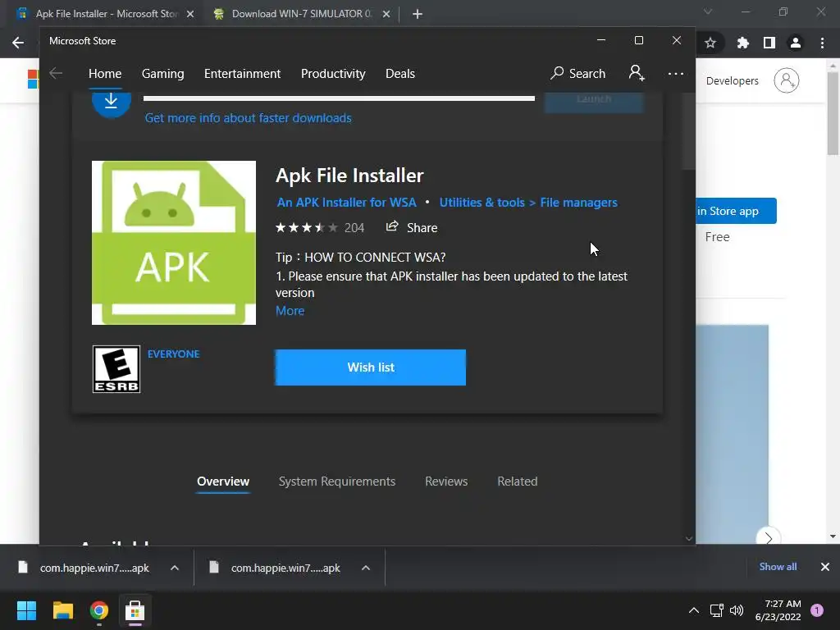This screenshot has height=630, width=840.
Task: Switch to the Related tab
Action: [518, 481]
